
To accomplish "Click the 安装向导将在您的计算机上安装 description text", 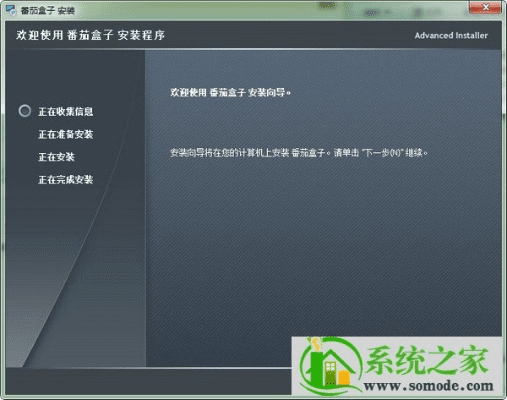I will [x=299, y=153].
